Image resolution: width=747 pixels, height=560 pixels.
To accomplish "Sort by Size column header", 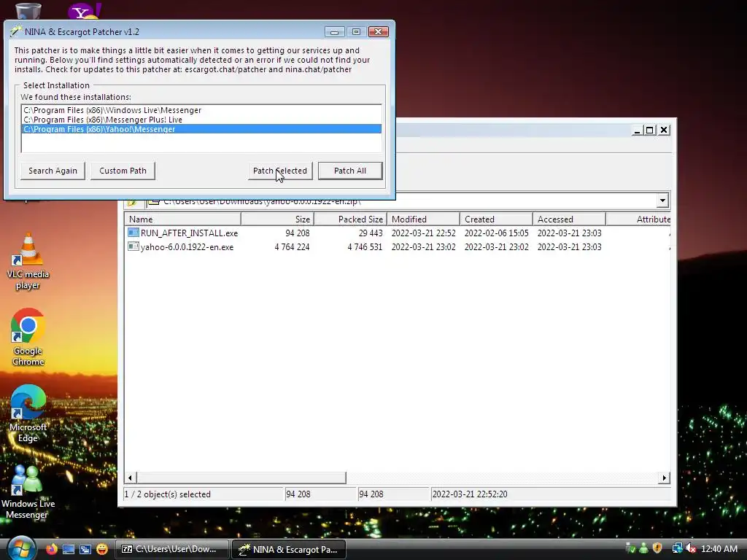I will [278, 219].
